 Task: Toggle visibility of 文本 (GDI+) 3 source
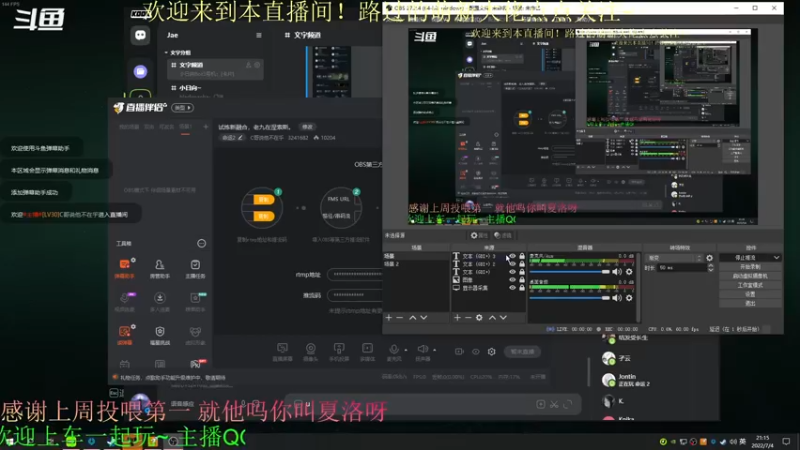pos(512,256)
